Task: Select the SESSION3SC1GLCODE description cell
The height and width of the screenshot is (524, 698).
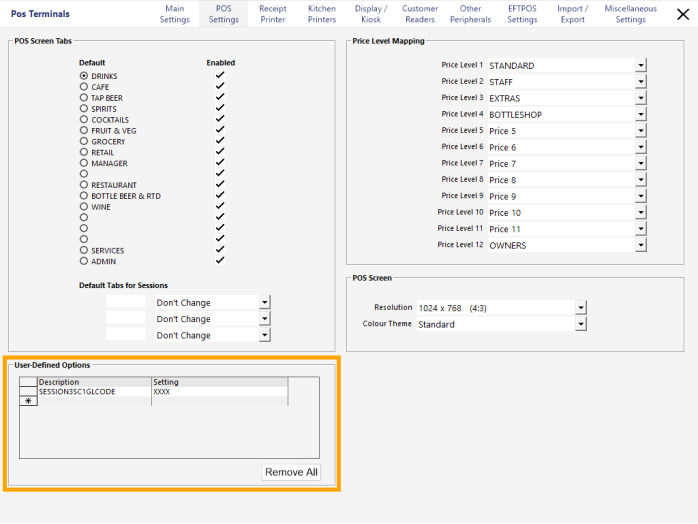Action: pyautogui.click(x=94, y=391)
